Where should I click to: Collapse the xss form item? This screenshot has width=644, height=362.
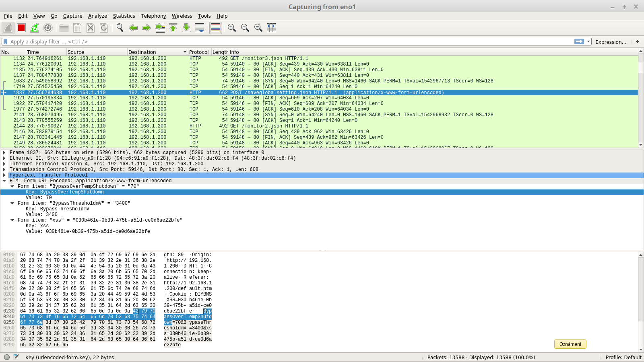coord(12,220)
